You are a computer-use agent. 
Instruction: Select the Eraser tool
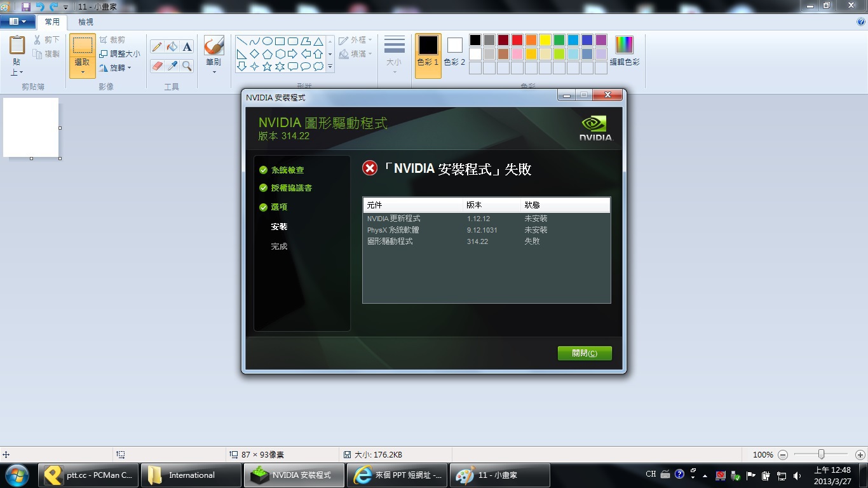(157, 66)
